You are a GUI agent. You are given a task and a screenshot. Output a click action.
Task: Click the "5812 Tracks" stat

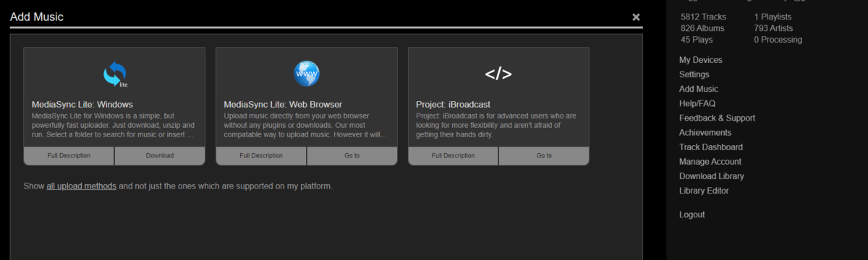pos(703,17)
